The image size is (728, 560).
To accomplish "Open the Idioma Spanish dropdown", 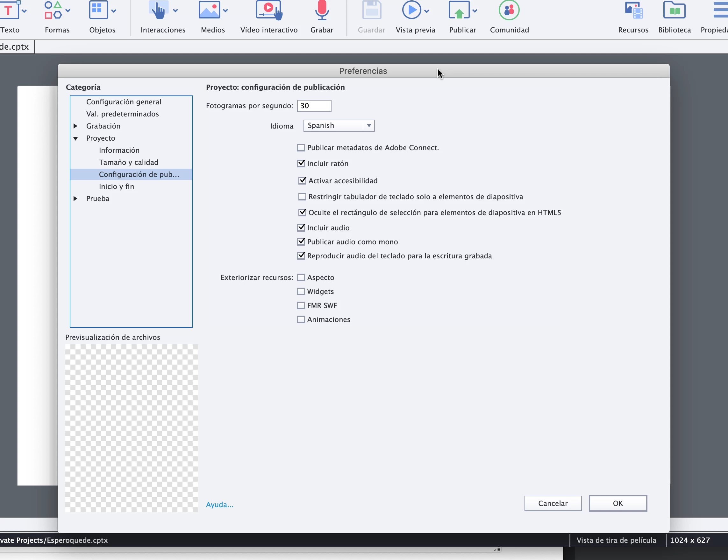I will click(339, 126).
